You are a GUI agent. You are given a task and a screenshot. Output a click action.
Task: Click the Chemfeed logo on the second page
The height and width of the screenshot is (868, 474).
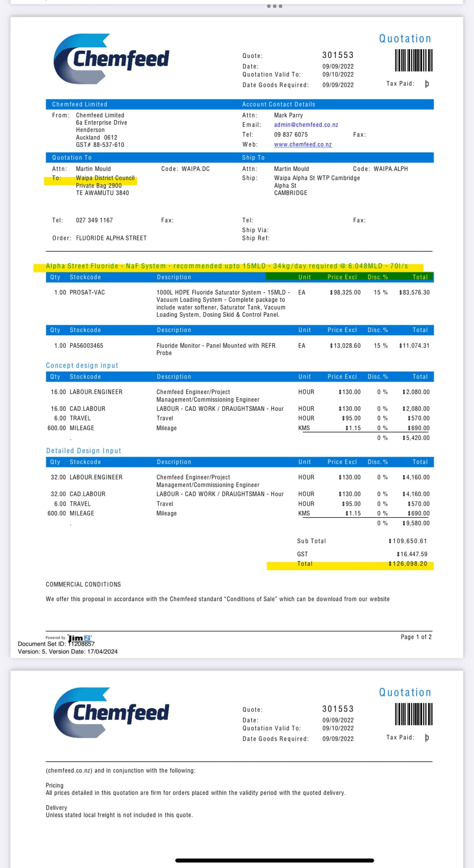point(111,712)
